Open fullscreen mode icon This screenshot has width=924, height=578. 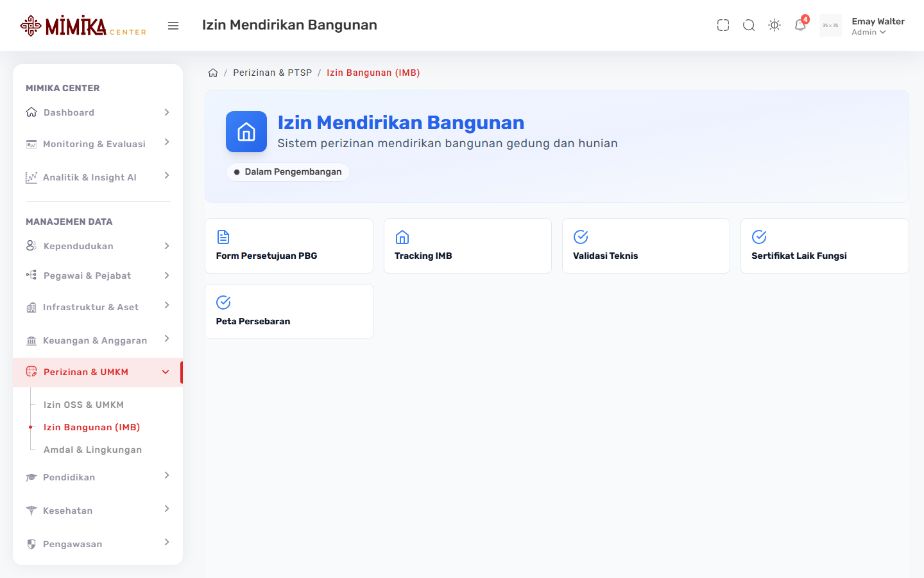click(x=723, y=25)
